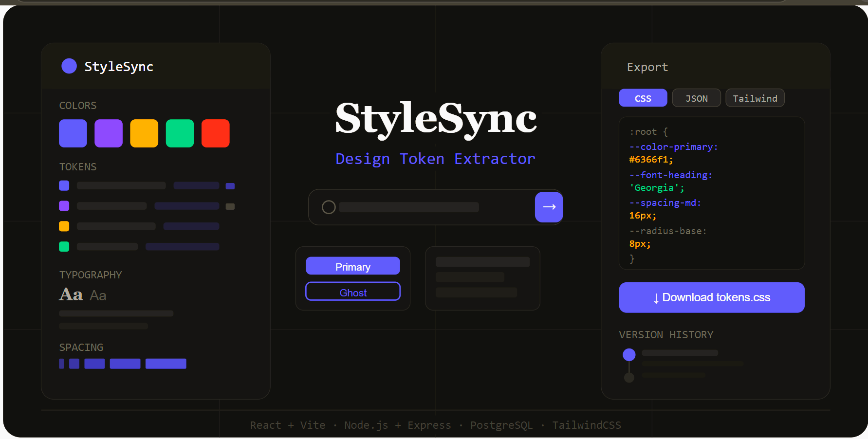Download tokens.css file
The height and width of the screenshot is (439, 868).
tap(711, 297)
